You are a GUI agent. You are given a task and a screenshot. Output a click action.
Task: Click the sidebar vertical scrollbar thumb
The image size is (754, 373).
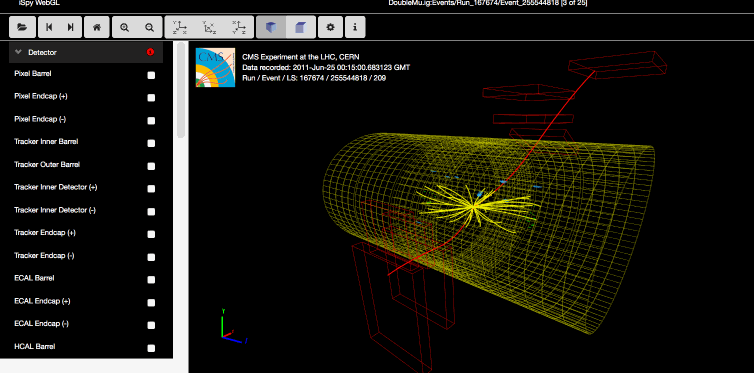[181, 90]
